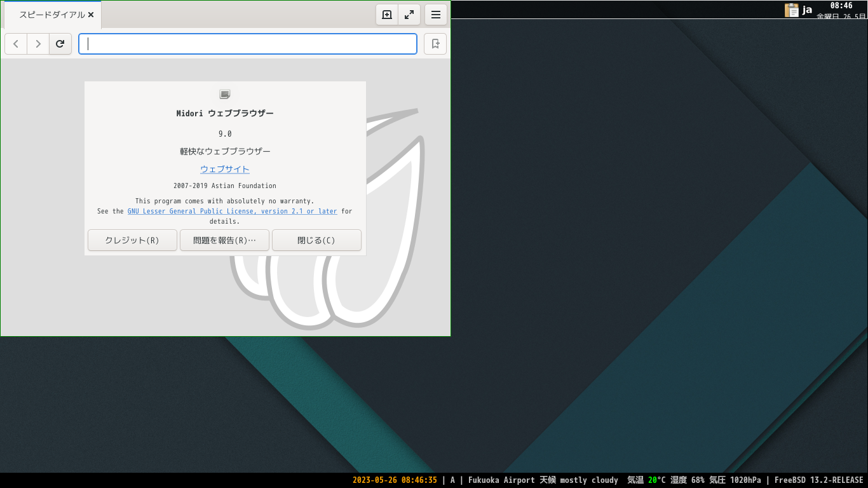Screen dimensions: 868x488
Task: Click the 閉じる(C) button
Action: (316, 240)
